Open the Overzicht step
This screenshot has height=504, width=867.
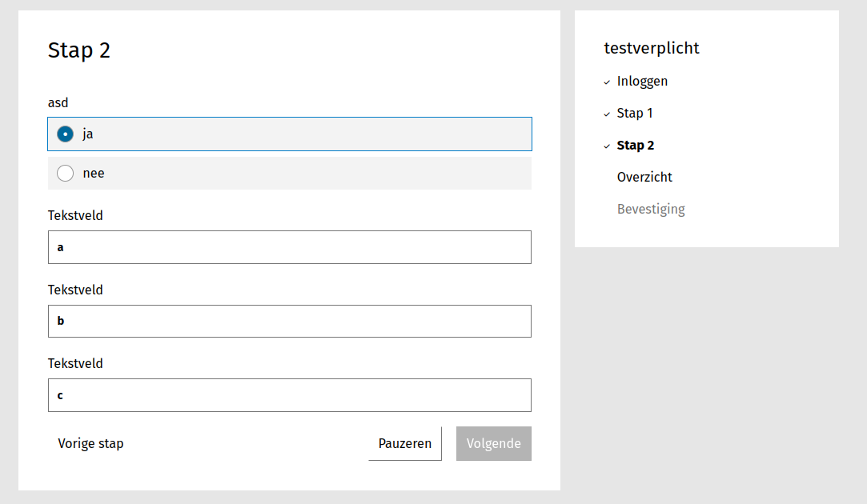(x=644, y=177)
